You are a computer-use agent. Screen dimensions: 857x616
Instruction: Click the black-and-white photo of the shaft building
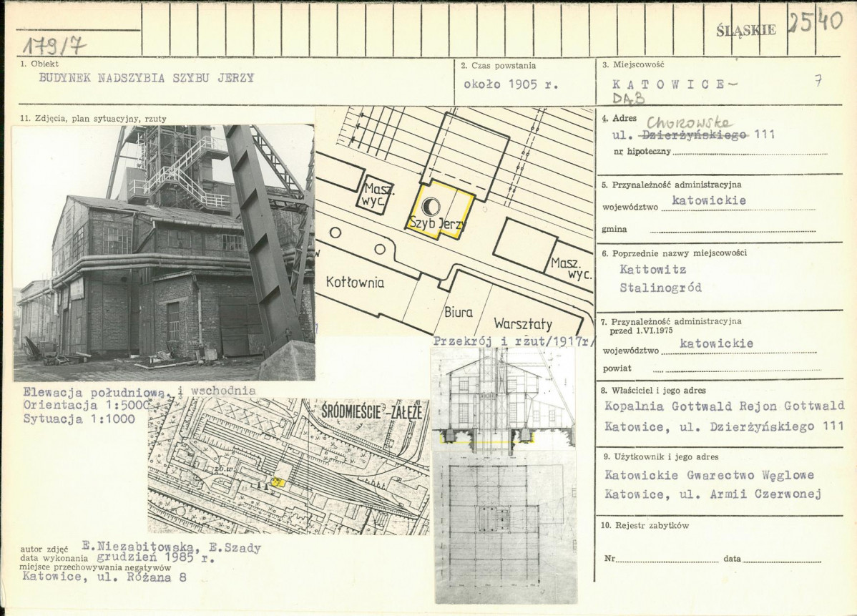pyautogui.click(x=163, y=253)
